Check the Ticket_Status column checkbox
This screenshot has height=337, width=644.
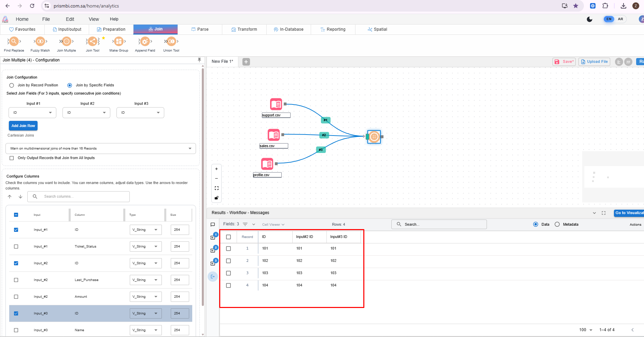click(16, 247)
